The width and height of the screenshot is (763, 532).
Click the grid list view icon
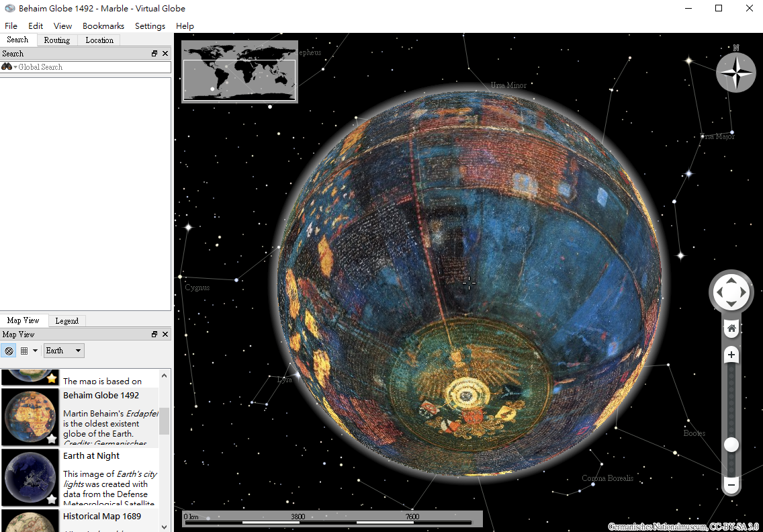click(24, 351)
